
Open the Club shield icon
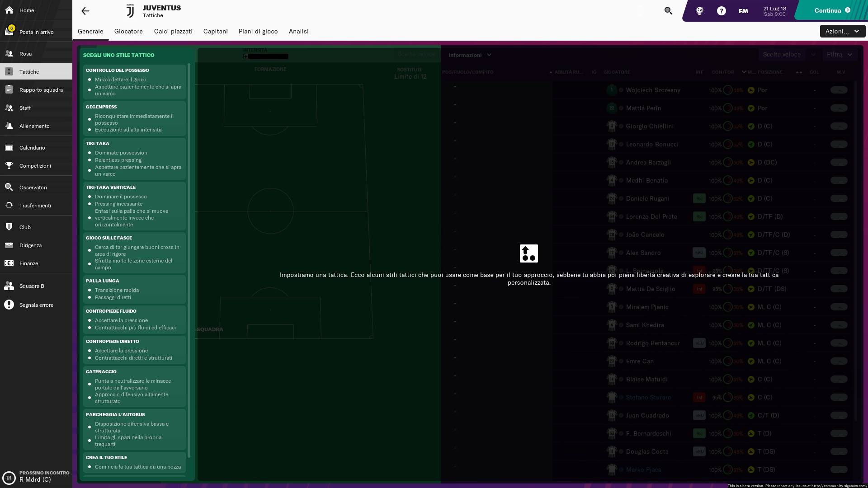pos(9,227)
